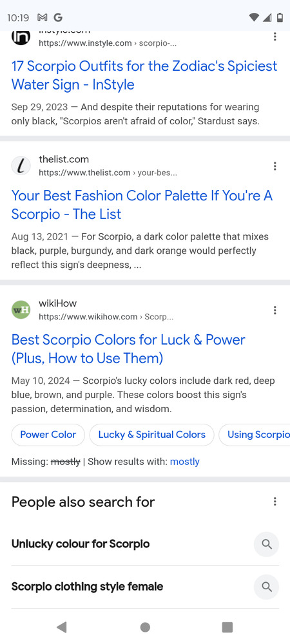290x644 pixels.
Task: Open 17 Scorpio Outfits InStyle article link
Action: [x=144, y=75]
